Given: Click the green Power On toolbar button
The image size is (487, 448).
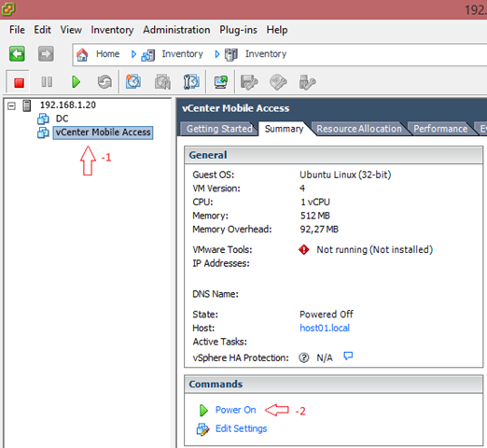Looking at the screenshot, I should (76, 82).
